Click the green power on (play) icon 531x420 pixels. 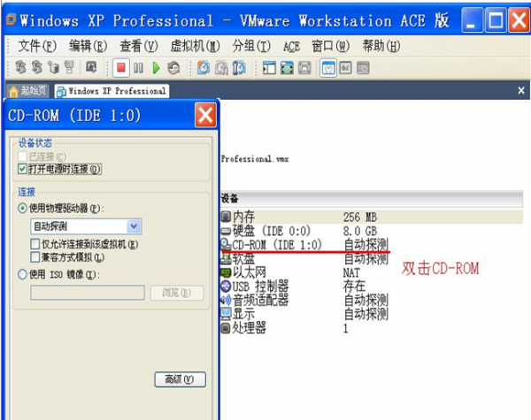click(x=156, y=68)
